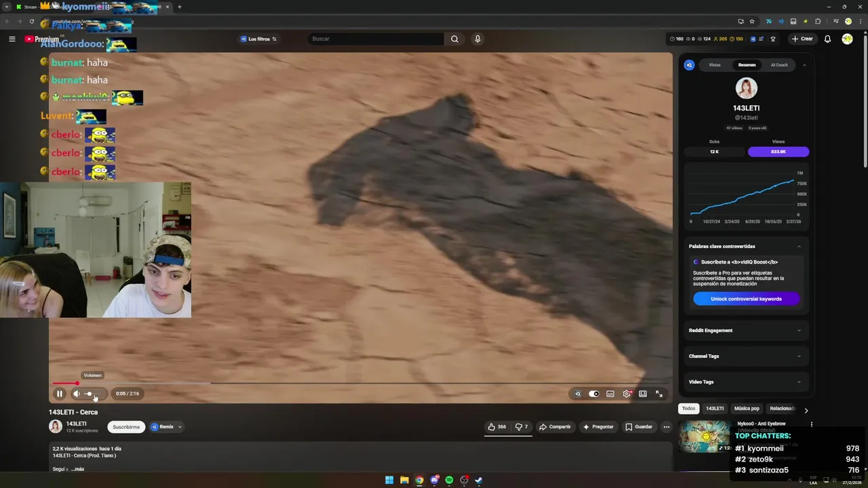Screen dimensions: 868x488
Task: Show more chips with the right arrow
Action: pos(806,410)
